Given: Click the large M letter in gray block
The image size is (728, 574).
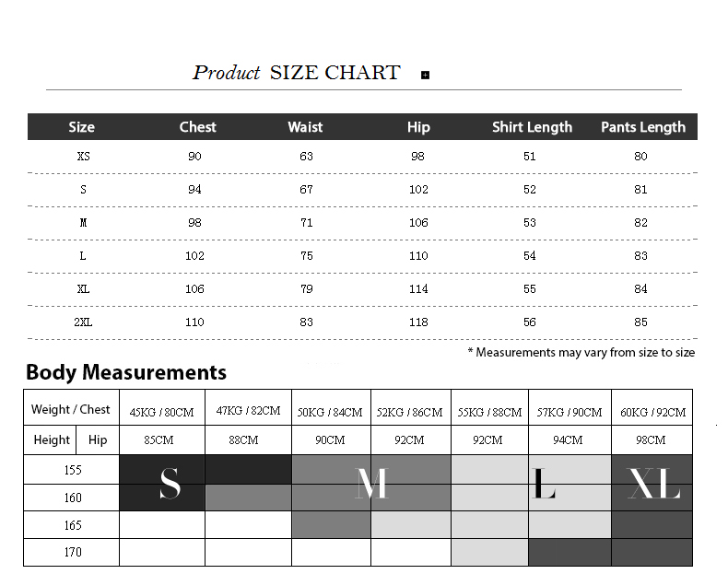Looking at the screenshot, I should (x=371, y=483).
